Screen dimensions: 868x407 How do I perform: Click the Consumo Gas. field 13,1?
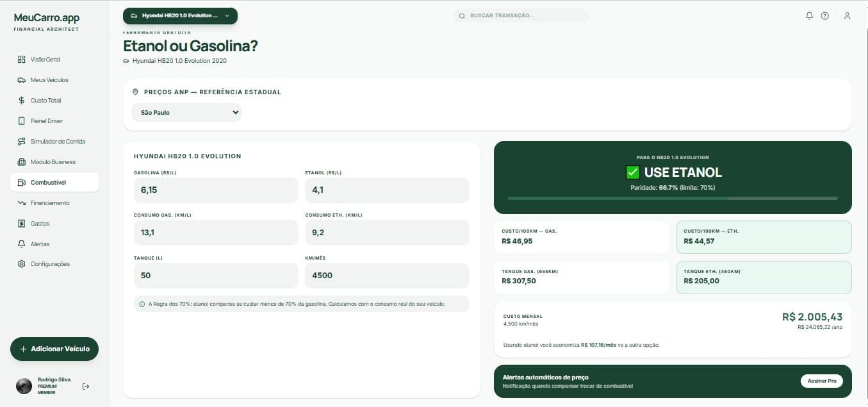pyautogui.click(x=216, y=233)
